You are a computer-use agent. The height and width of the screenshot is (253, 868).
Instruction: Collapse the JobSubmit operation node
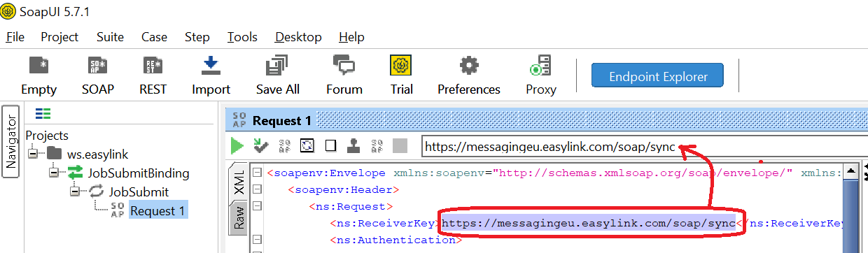(74, 191)
